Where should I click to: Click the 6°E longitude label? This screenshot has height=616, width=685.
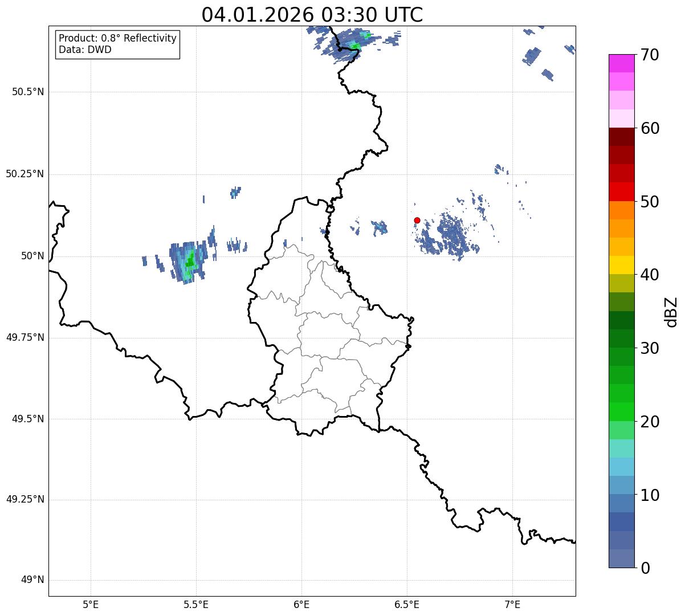click(301, 604)
